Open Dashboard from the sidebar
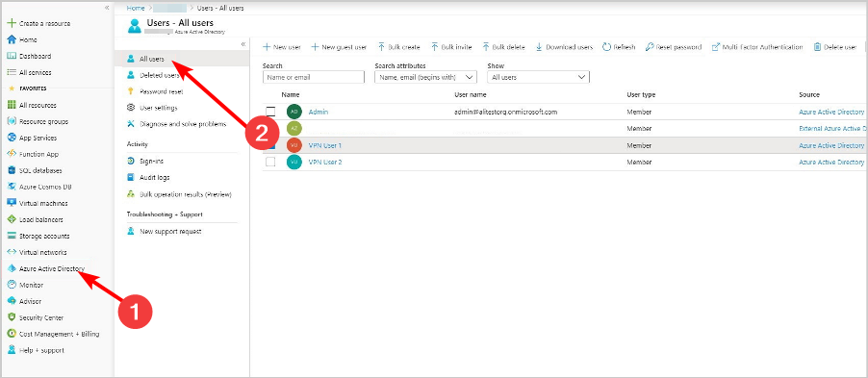This screenshot has width=868, height=378. pos(35,56)
